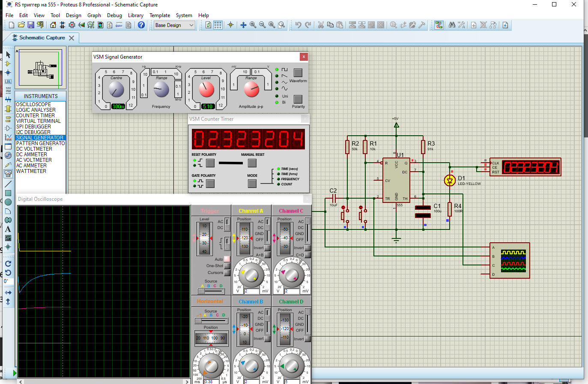The image size is (588, 384).
Task: Click the Manual Reset button on Counter Timer
Action: coord(252,163)
